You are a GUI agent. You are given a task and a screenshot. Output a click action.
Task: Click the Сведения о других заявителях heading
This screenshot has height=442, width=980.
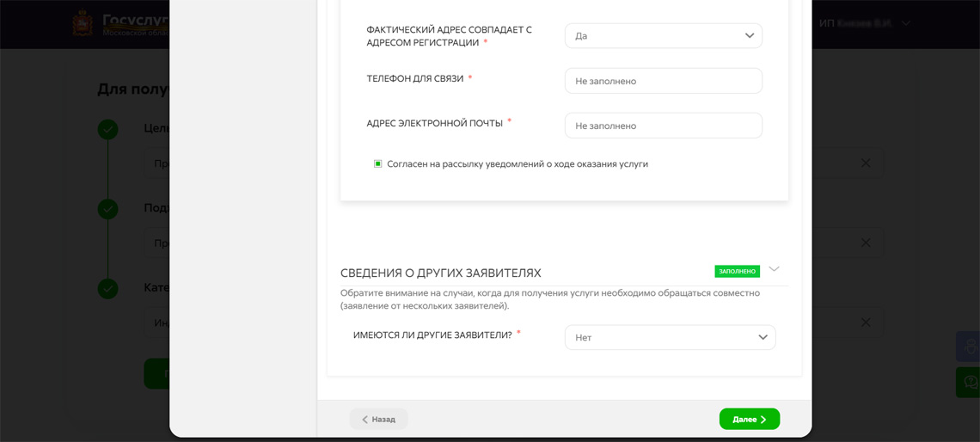[x=441, y=273]
